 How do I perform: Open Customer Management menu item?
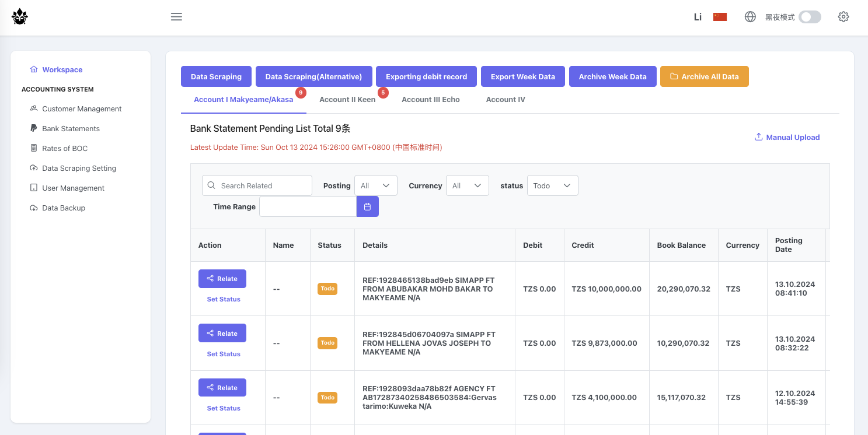[82, 108]
